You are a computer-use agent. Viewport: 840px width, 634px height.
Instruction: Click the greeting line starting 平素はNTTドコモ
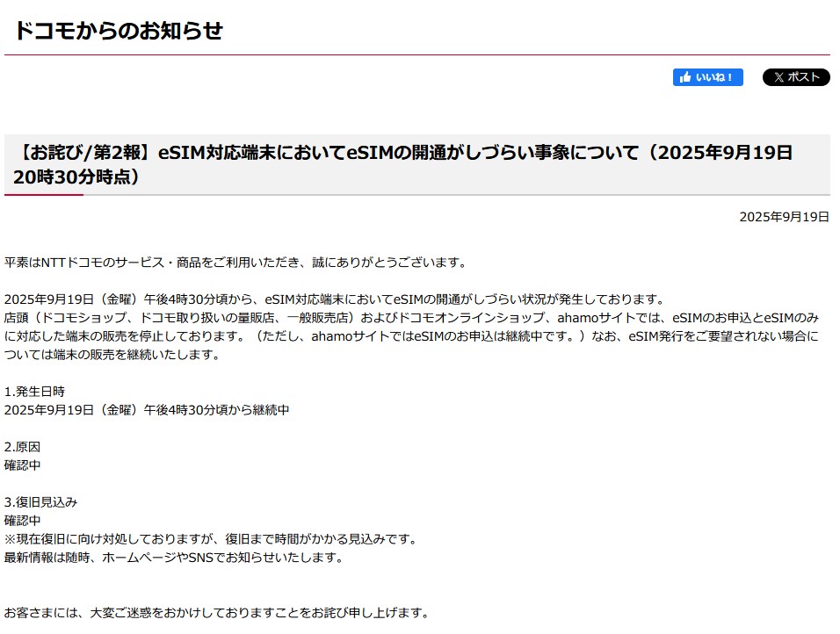pyautogui.click(x=236, y=263)
